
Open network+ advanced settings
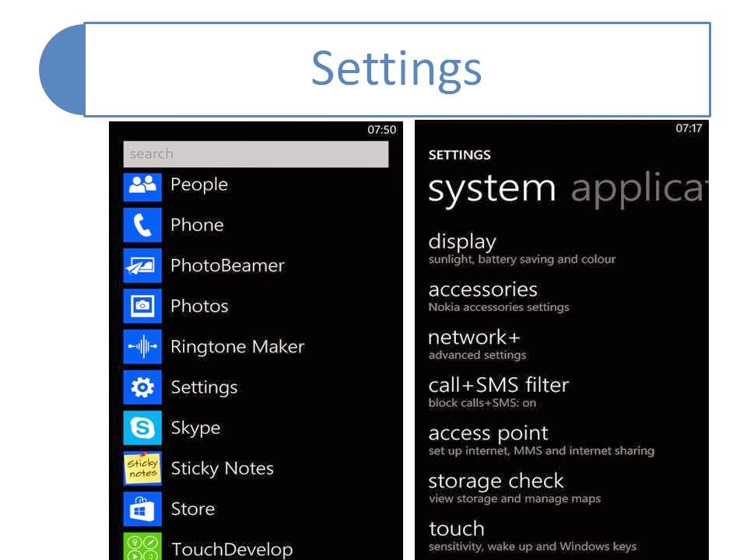(477, 345)
